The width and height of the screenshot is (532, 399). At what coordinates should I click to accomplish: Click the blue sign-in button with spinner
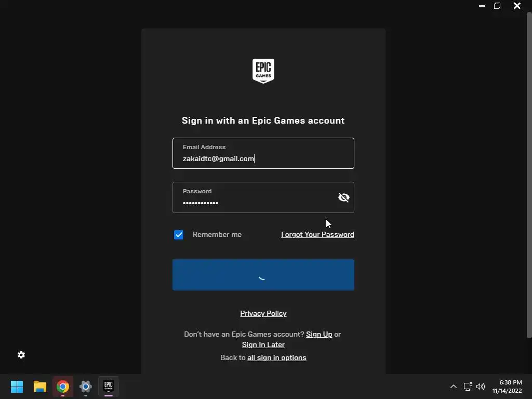[263, 275]
